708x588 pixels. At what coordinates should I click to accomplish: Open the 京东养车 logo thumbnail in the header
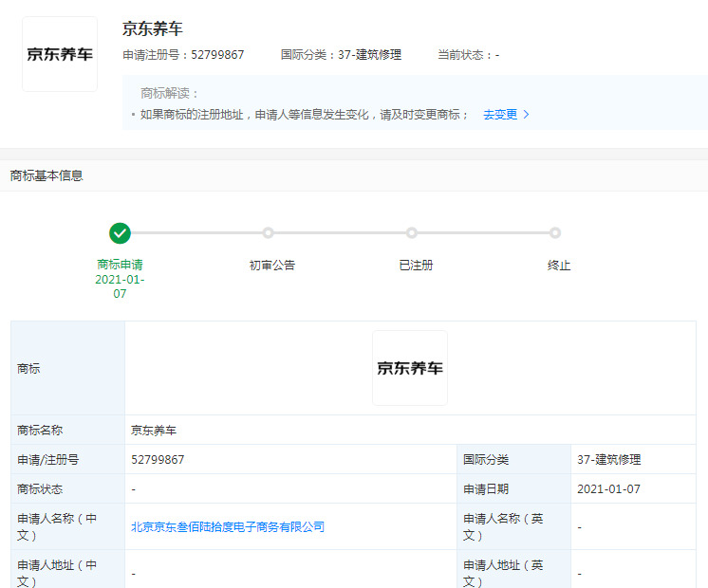coord(60,54)
